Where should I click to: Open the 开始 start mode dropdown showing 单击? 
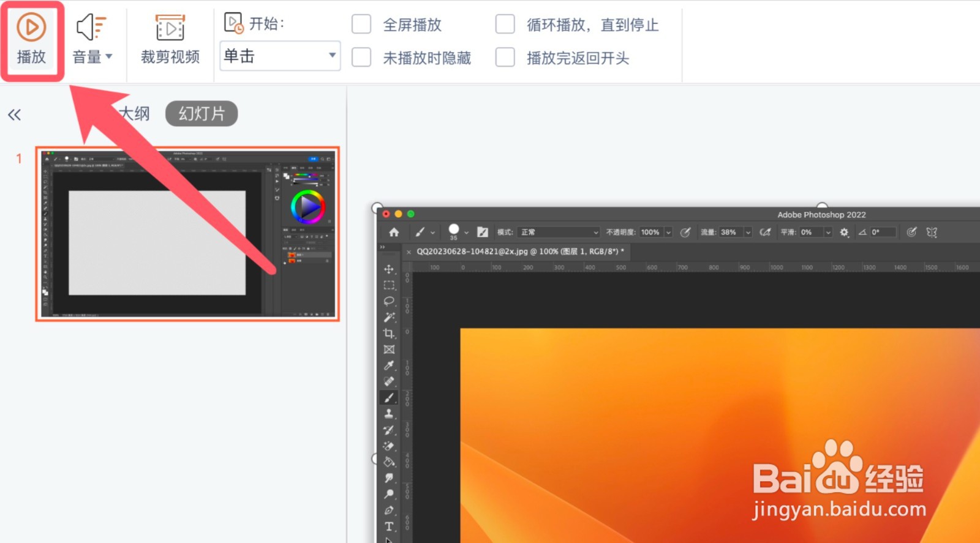(x=280, y=56)
